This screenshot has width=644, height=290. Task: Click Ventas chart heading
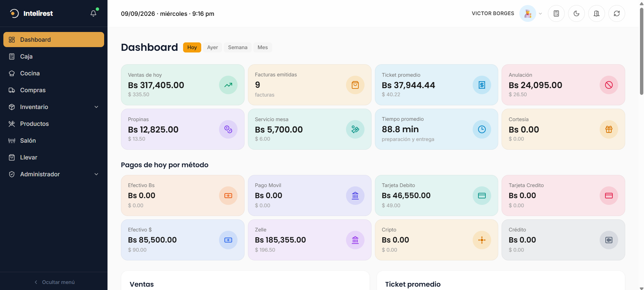[x=142, y=284]
